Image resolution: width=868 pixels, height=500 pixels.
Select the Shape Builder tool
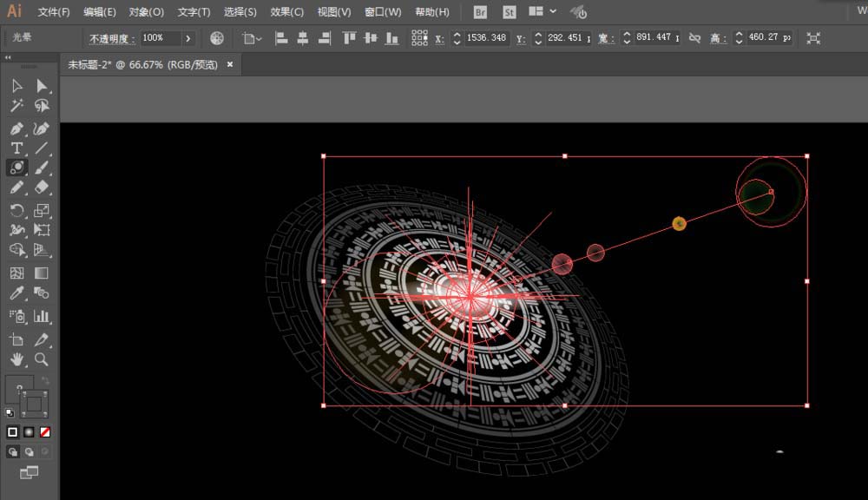16,250
